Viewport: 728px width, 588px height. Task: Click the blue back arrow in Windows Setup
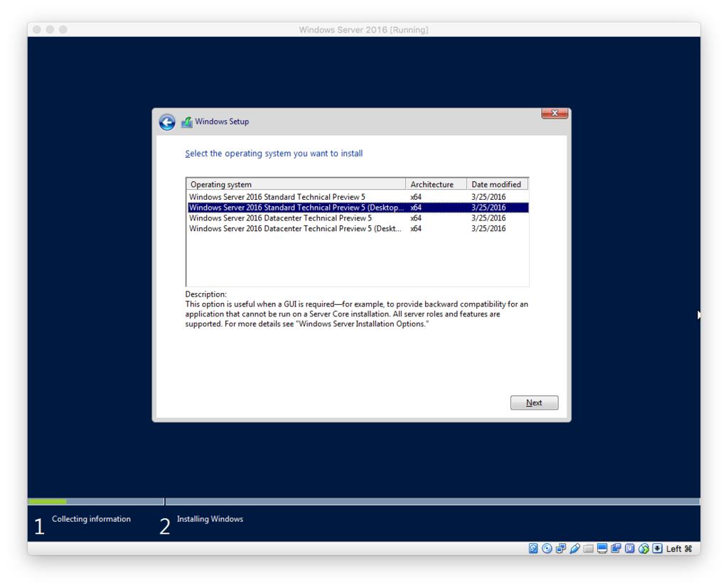[167, 122]
